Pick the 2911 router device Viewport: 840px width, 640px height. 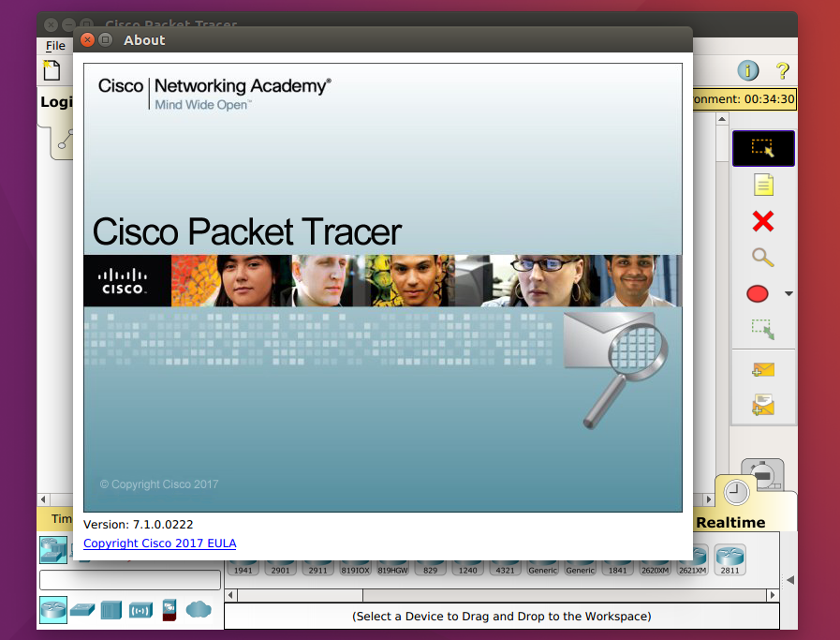317,568
